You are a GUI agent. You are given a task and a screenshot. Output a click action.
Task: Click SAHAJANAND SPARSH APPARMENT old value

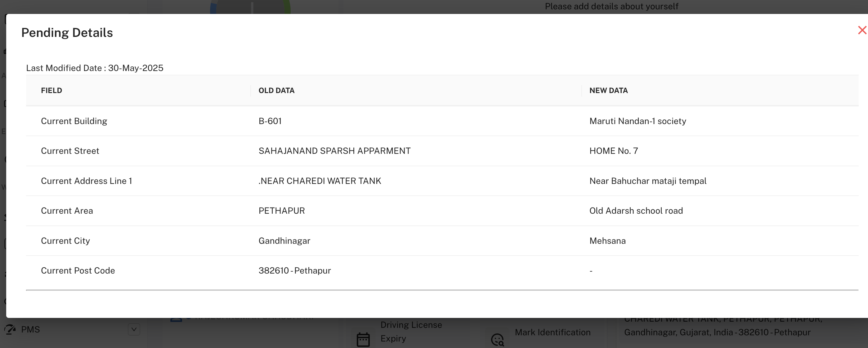tap(334, 151)
